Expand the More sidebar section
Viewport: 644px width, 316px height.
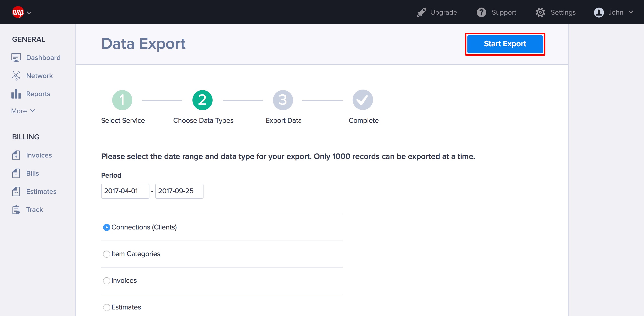click(x=23, y=111)
